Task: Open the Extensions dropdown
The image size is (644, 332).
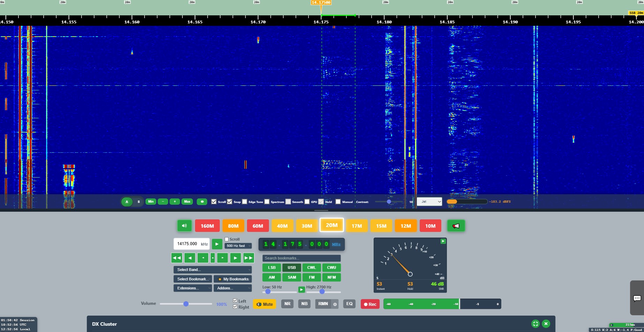Action: (x=193, y=288)
